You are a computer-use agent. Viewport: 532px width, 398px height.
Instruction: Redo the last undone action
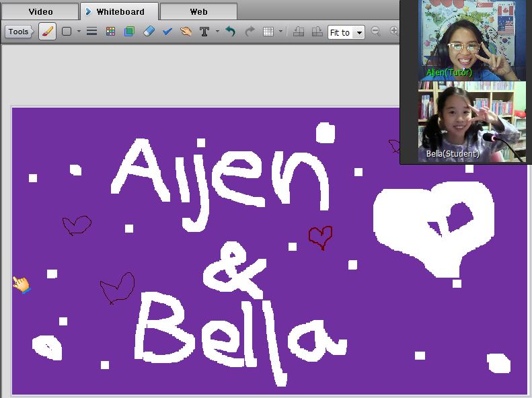tap(250, 32)
